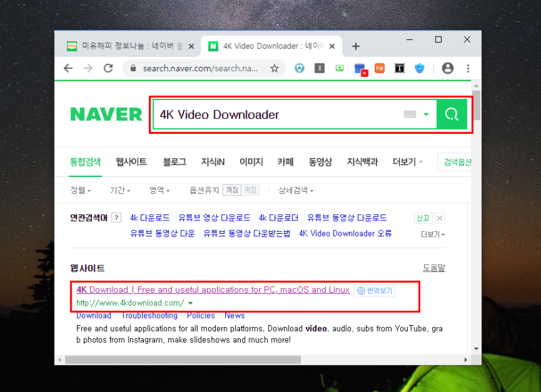Viewport: 541px width, 392px height.
Task: Open the News sublink
Action: tap(235, 316)
